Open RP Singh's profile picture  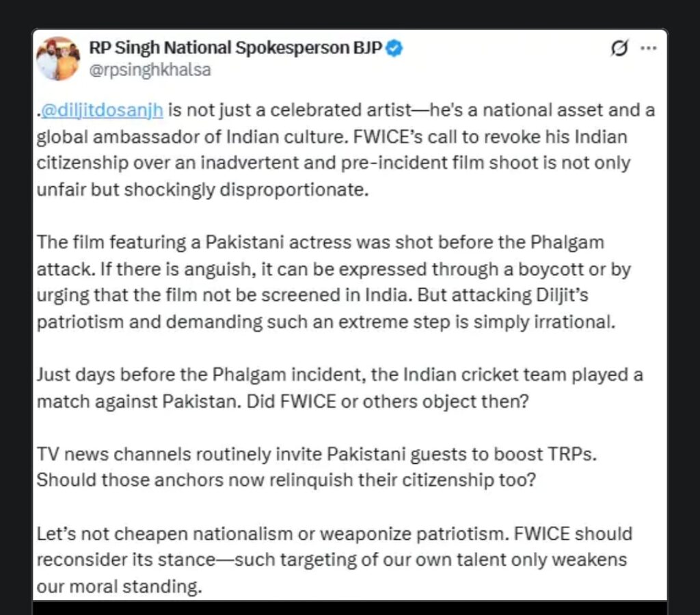coord(57,58)
